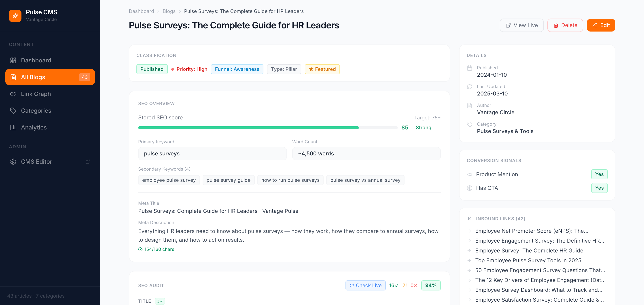The height and width of the screenshot is (305, 644).
Task: Click the Inbound Links arrow icon
Action: [x=469, y=219]
